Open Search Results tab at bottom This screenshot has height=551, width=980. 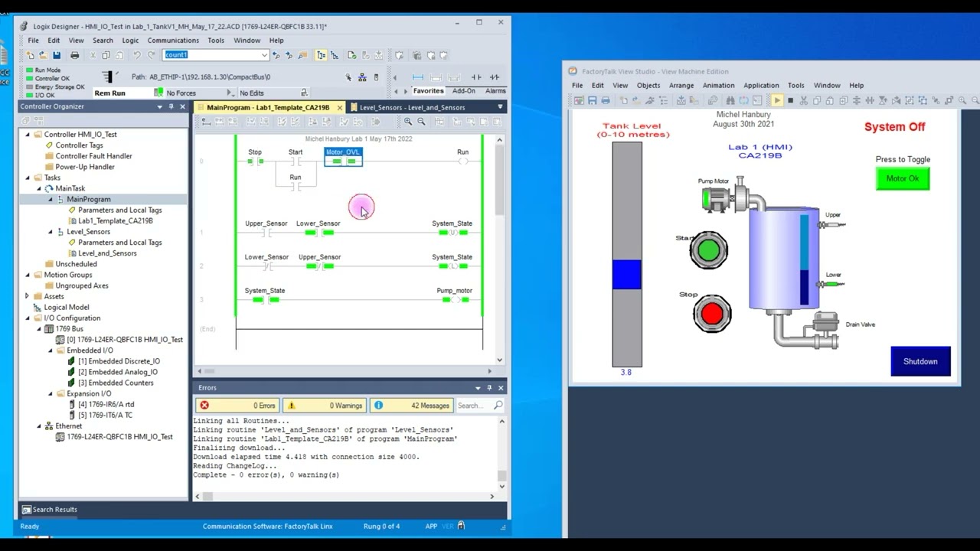coord(49,510)
